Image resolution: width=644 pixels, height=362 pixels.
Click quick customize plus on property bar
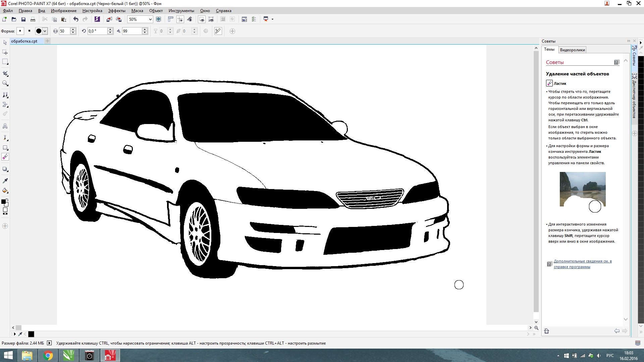(x=232, y=31)
